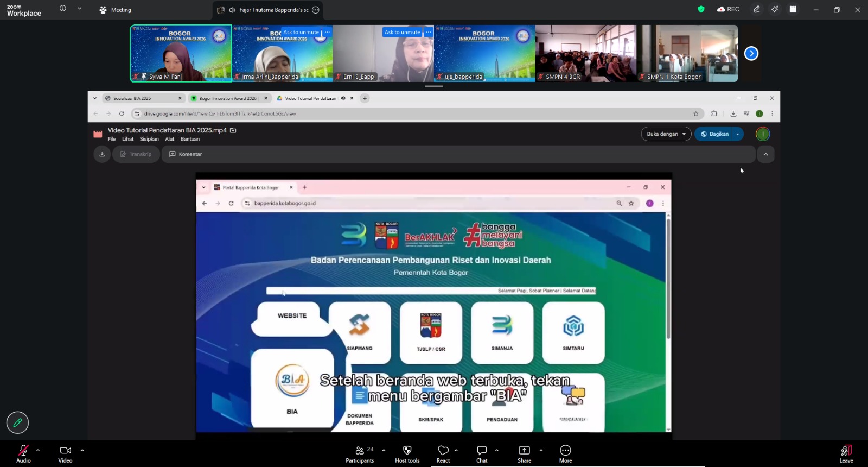This screenshot has height=467, width=868.
Task: Open the browser downloads icon
Action: [733, 113]
